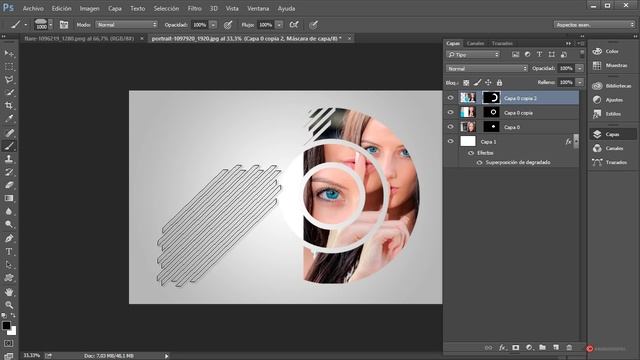Viewport: 640px width, 360px height.
Task: Select the Eraser tool
Action: pyautogui.click(x=9, y=185)
